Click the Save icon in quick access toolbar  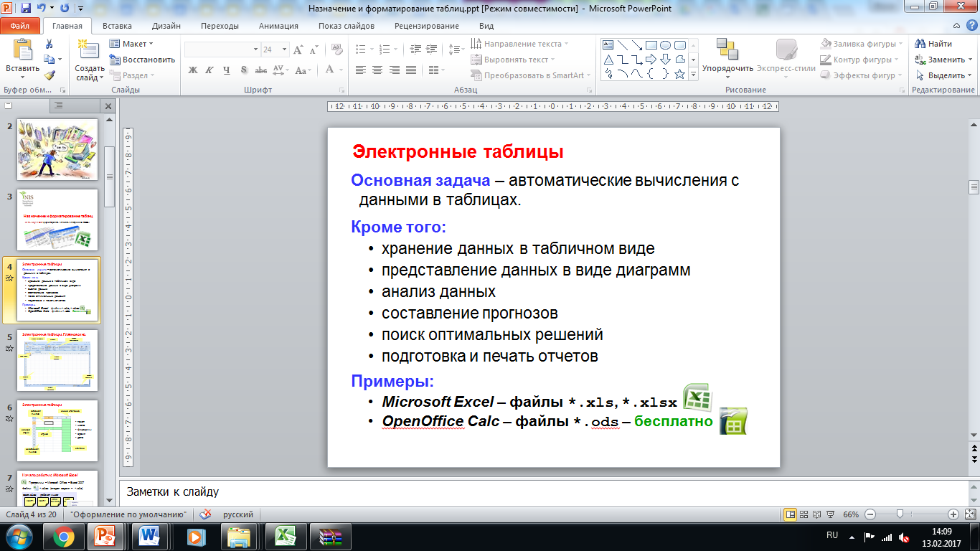pos(26,9)
